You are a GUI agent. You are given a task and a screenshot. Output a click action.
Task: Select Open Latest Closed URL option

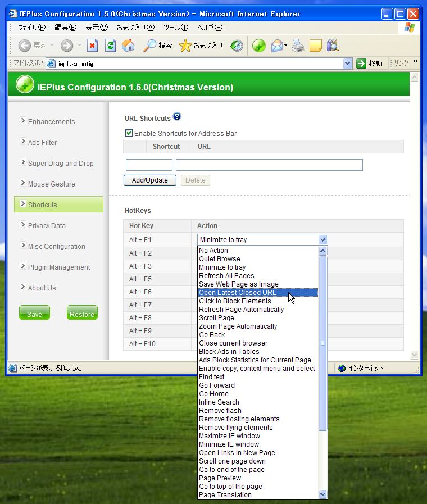tap(258, 293)
